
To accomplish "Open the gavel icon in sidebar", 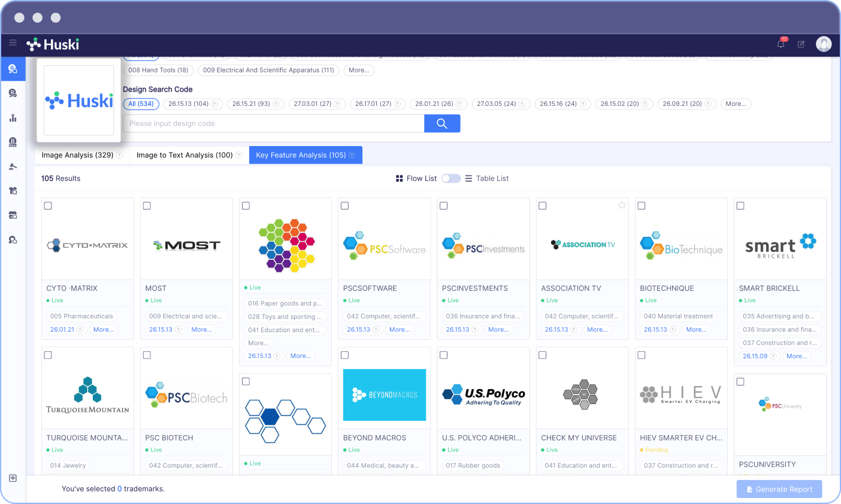I will (x=13, y=166).
